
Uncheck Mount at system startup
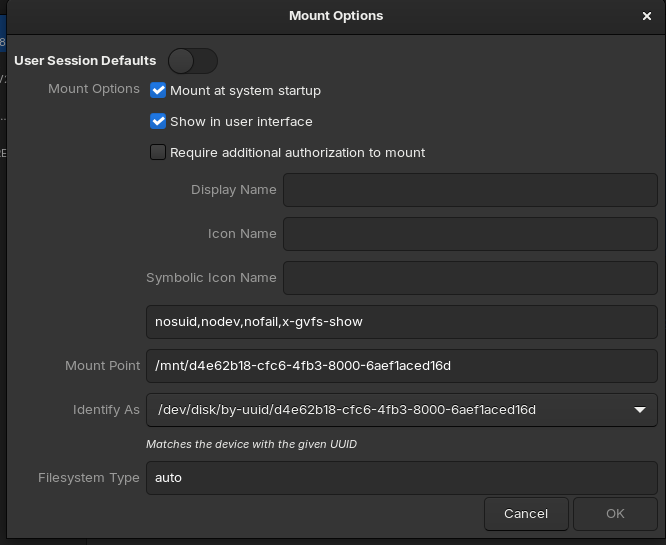coord(158,90)
